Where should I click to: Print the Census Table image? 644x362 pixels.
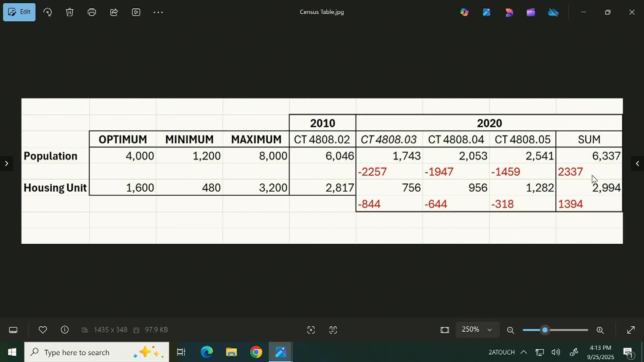pyautogui.click(x=92, y=12)
